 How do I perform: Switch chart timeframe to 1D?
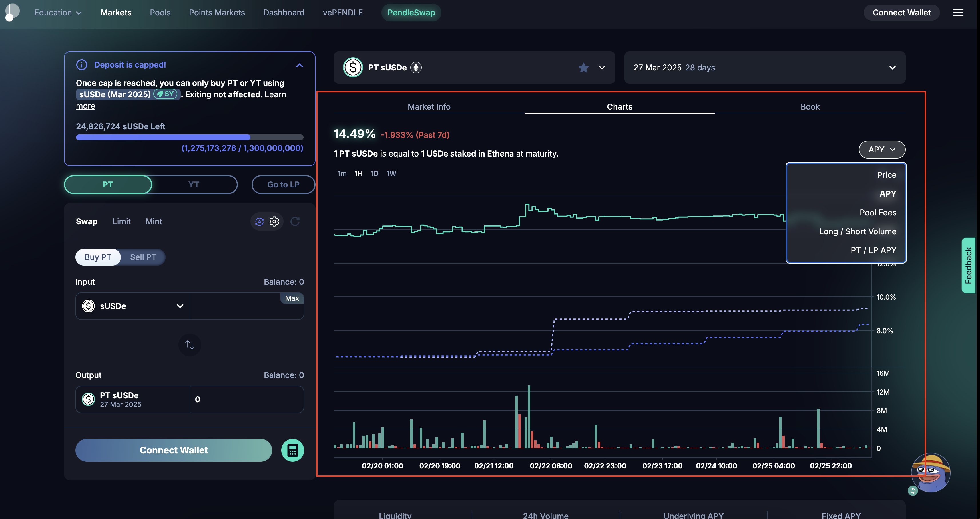coord(374,173)
